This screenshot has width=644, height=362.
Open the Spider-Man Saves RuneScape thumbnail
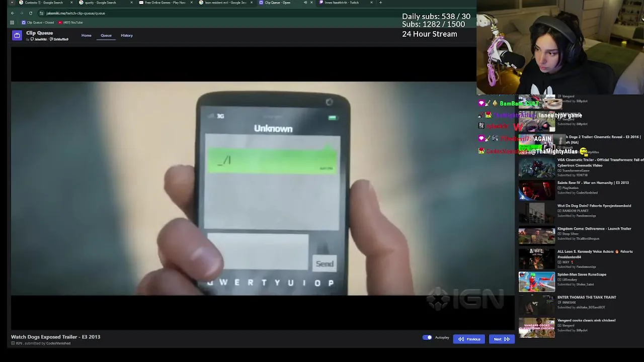pyautogui.click(x=537, y=282)
